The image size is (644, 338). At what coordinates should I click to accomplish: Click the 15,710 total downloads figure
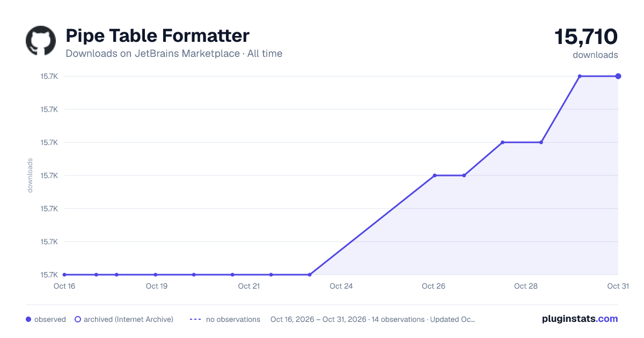tap(586, 37)
